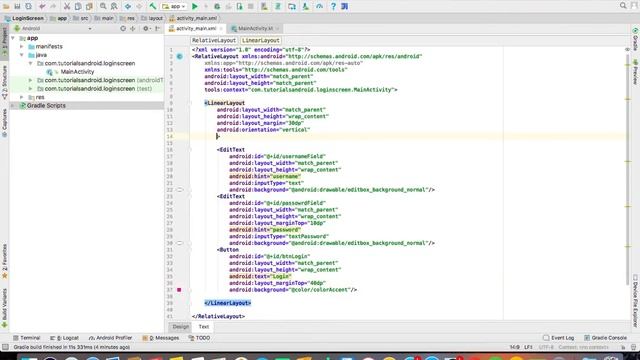
Task: Collapse the java folder
Action: click(22, 55)
